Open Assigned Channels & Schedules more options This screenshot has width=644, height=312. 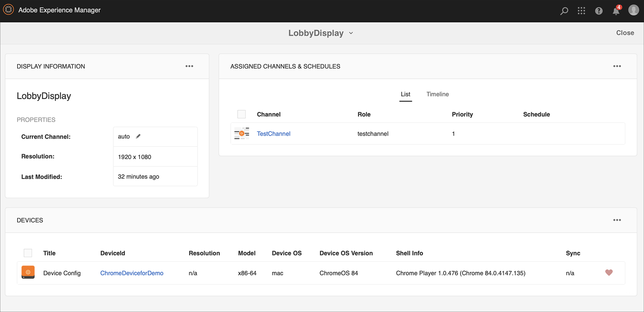coord(617,66)
